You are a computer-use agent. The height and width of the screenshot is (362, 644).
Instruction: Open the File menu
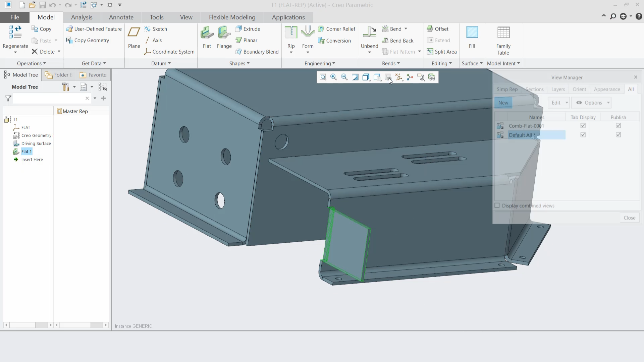click(14, 17)
